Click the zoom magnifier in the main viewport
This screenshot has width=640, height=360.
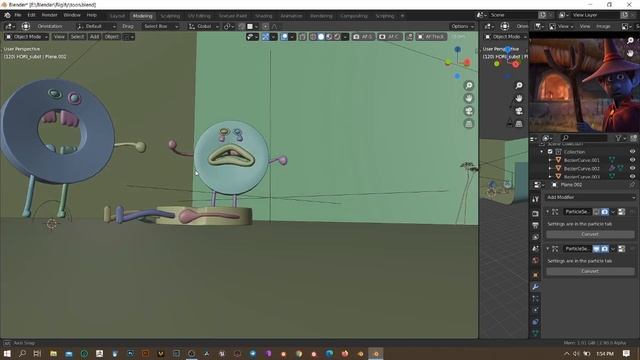(x=469, y=85)
